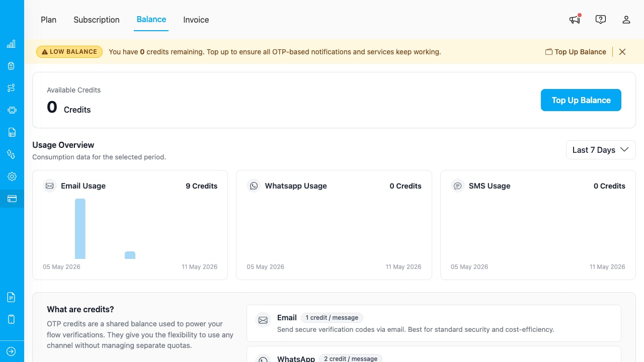The height and width of the screenshot is (362, 644).
Task: Open the data sheet file icon in the sidebar
Action: tap(12, 132)
